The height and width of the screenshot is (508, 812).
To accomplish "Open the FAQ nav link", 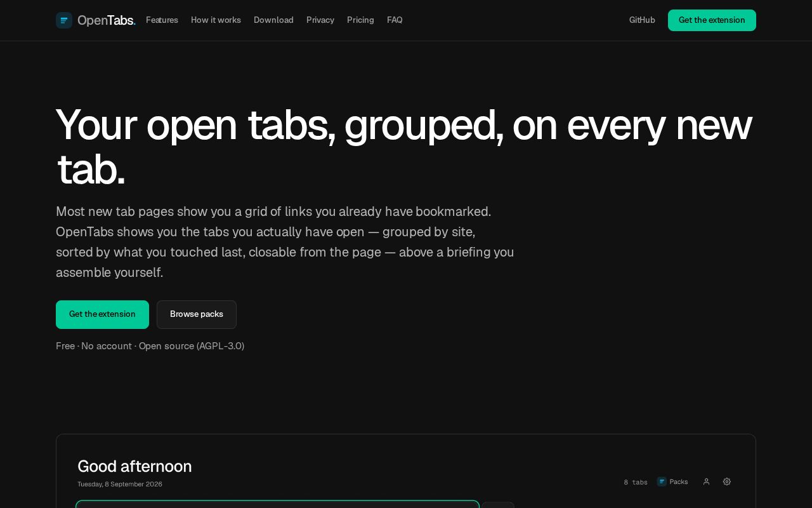I will [x=395, y=20].
